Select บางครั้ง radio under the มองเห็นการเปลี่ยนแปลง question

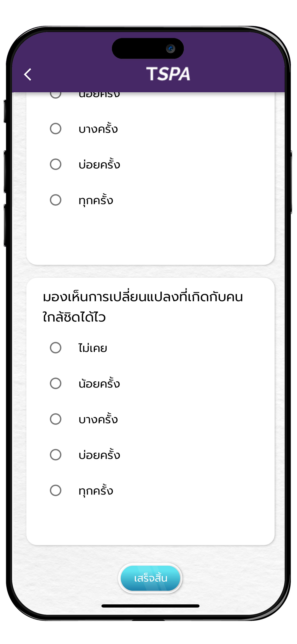[x=55, y=419]
